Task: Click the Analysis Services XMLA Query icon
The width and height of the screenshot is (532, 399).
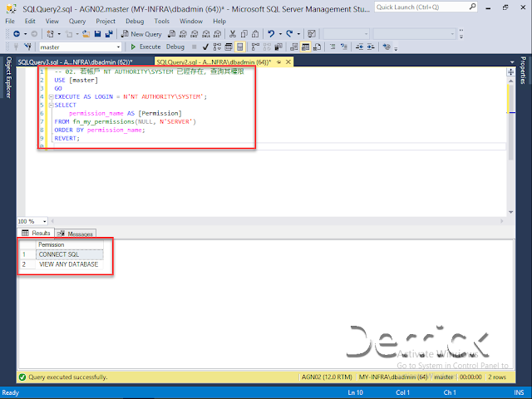Action: (206, 34)
